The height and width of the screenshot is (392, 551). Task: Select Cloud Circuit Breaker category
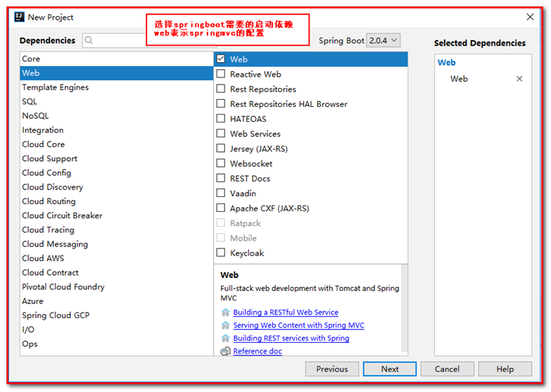pos(117,215)
